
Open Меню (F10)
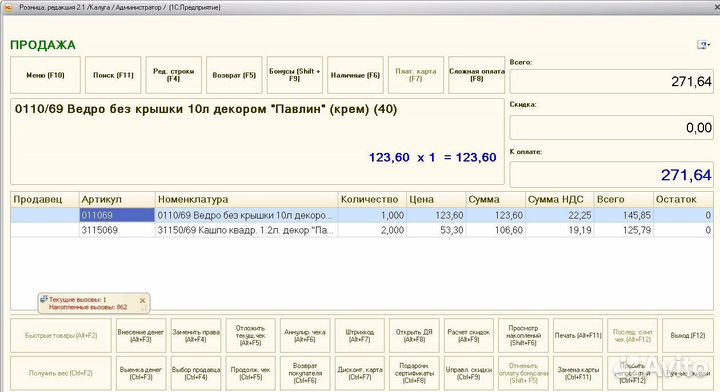(x=45, y=75)
